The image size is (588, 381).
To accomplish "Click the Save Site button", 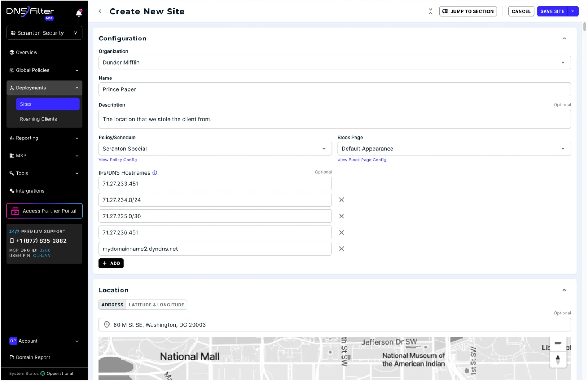I will tap(552, 11).
